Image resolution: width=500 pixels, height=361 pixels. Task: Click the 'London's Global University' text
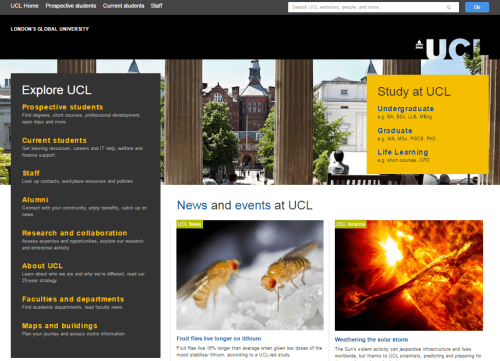click(50, 29)
